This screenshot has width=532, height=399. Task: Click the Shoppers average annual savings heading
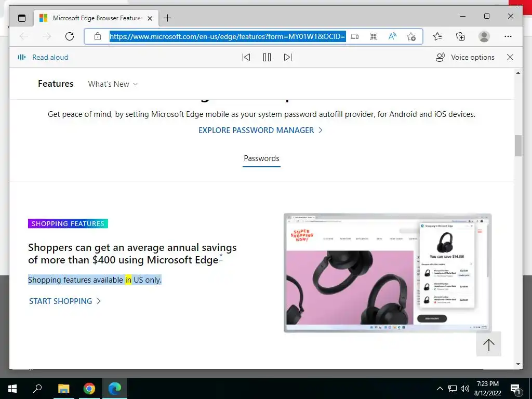tap(132, 254)
